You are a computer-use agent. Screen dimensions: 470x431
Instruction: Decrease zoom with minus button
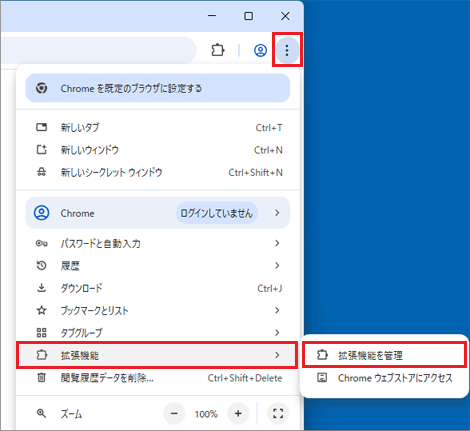pyautogui.click(x=174, y=414)
